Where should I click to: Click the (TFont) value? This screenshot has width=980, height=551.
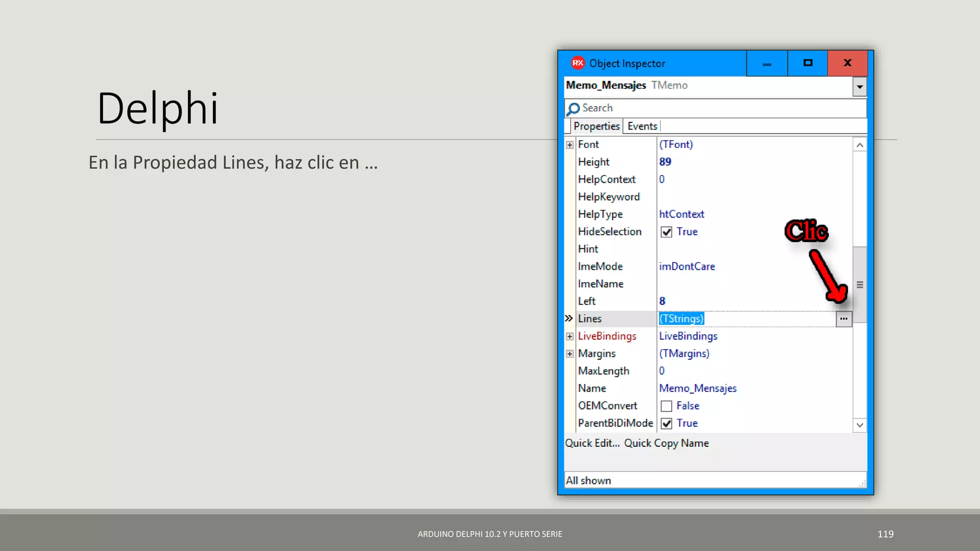676,144
